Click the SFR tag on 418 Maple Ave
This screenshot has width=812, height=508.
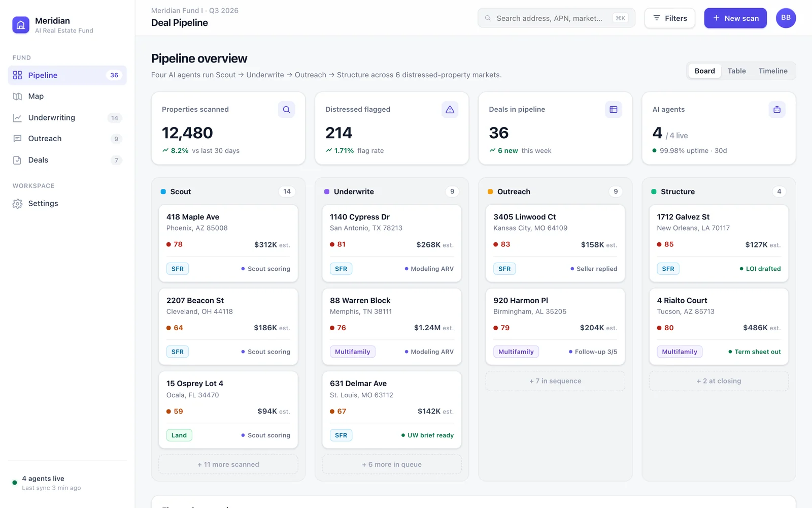pos(178,269)
